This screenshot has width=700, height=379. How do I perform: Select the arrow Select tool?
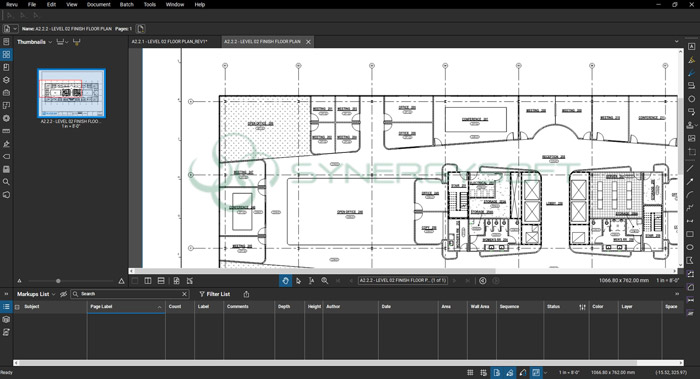(298, 281)
